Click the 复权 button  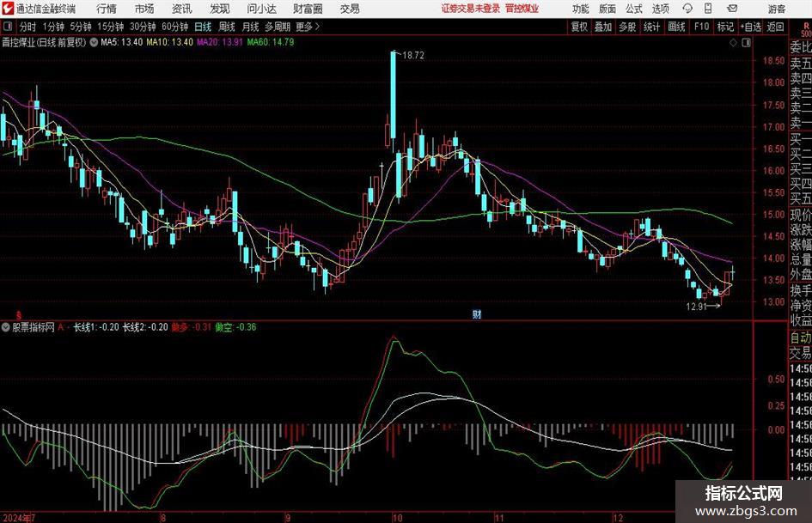[x=579, y=27]
